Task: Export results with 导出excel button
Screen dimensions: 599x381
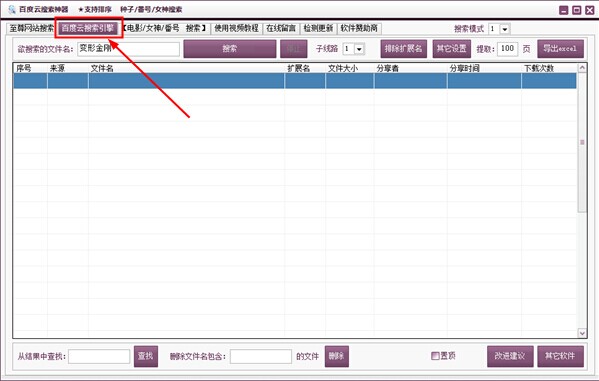Action: tap(560, 49)
